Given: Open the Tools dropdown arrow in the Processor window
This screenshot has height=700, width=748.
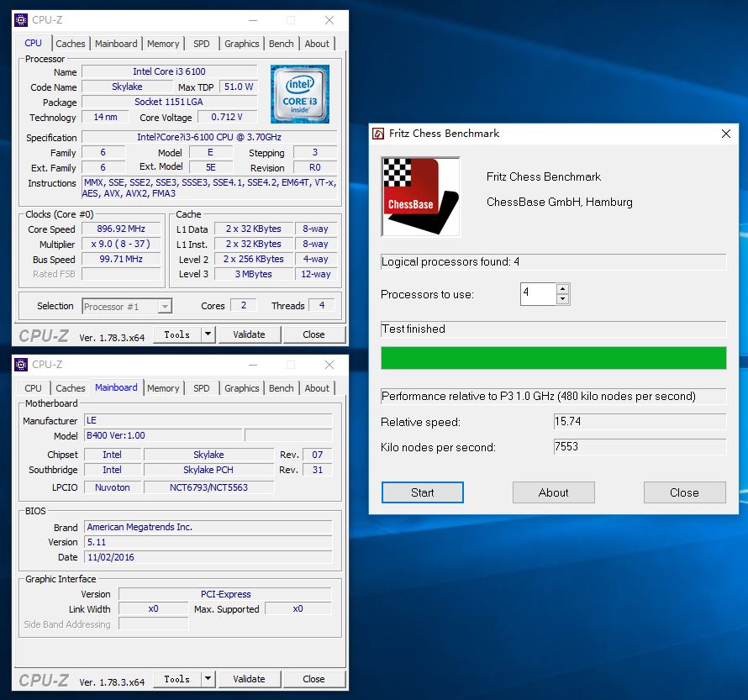Looking at the screenshot, I should click(208, 334).
